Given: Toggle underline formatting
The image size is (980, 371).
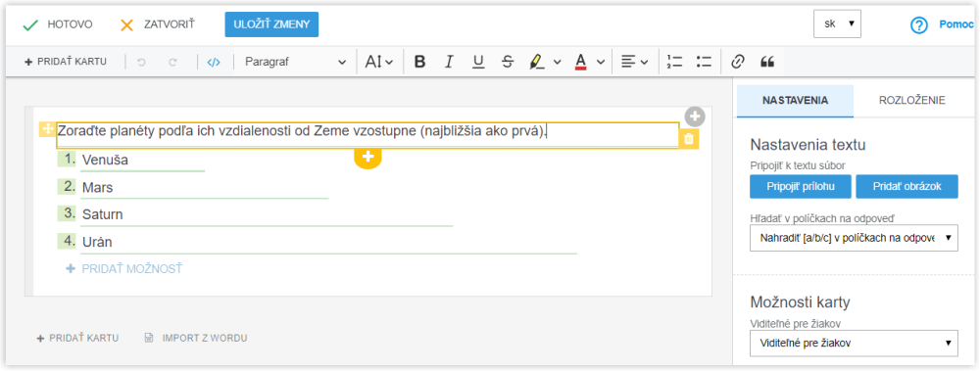Looking at the screenshot, I should [478, 62].
